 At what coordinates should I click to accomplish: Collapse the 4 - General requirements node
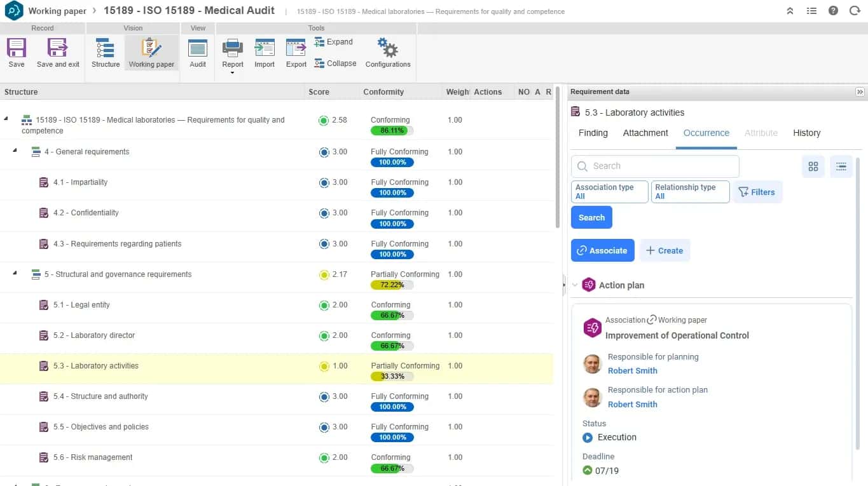click(15, 150)
